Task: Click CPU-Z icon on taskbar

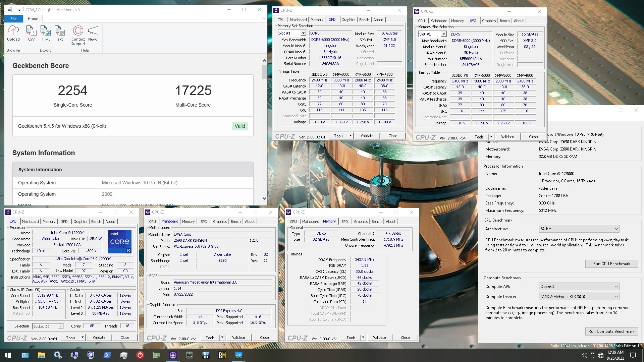Action: click(173, 355)
